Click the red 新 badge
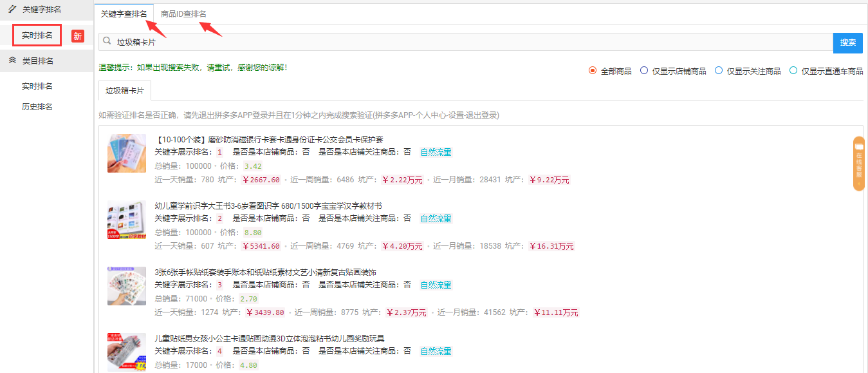Image resolution: width=868 pixels, height=373 pixels. [x=77, y=36]
